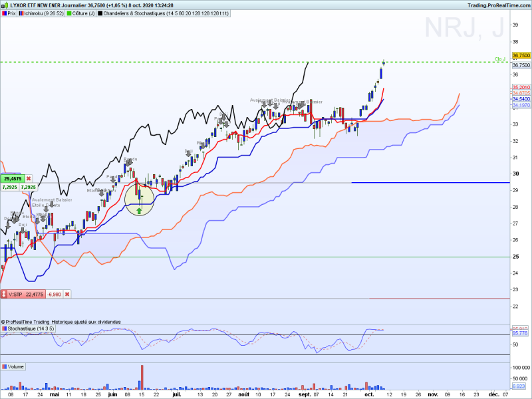The height and width of the screenshot is (399, 532).
Task: Click the blue 34,5400 axis value
Action: tap(521, 99)
